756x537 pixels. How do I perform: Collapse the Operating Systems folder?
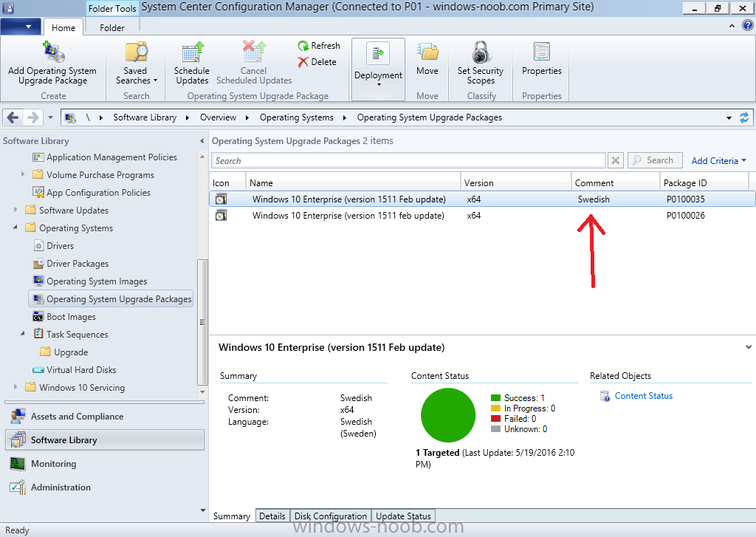point(15,226)
